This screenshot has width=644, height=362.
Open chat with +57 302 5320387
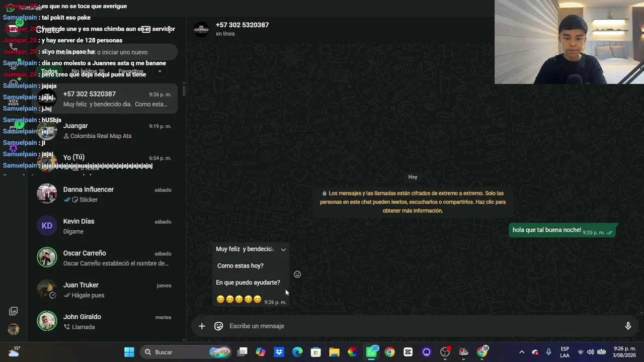point(105,99)
